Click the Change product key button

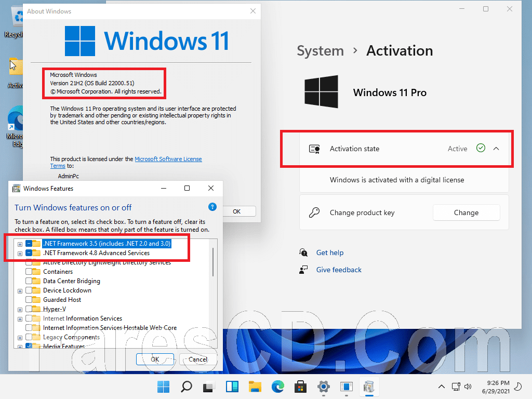[466, 212]
